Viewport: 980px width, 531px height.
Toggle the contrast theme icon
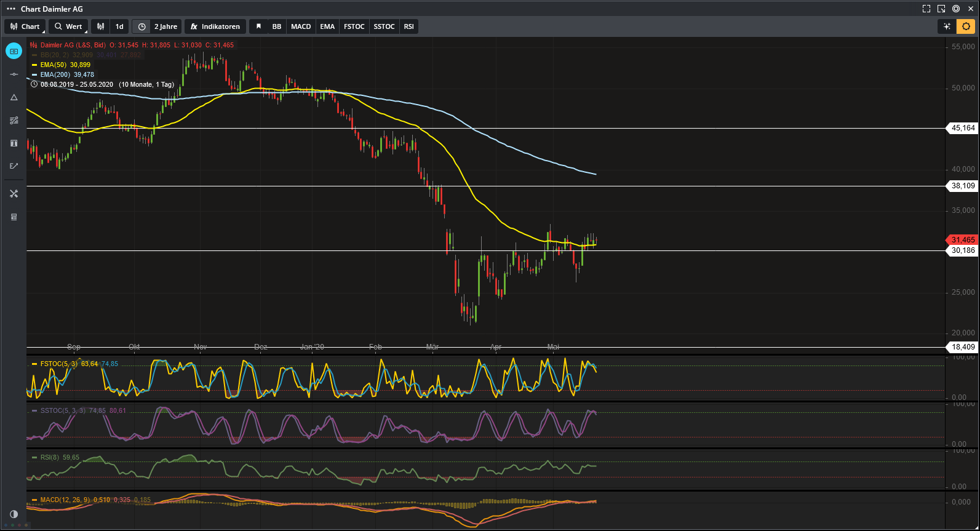coord(14,514)
